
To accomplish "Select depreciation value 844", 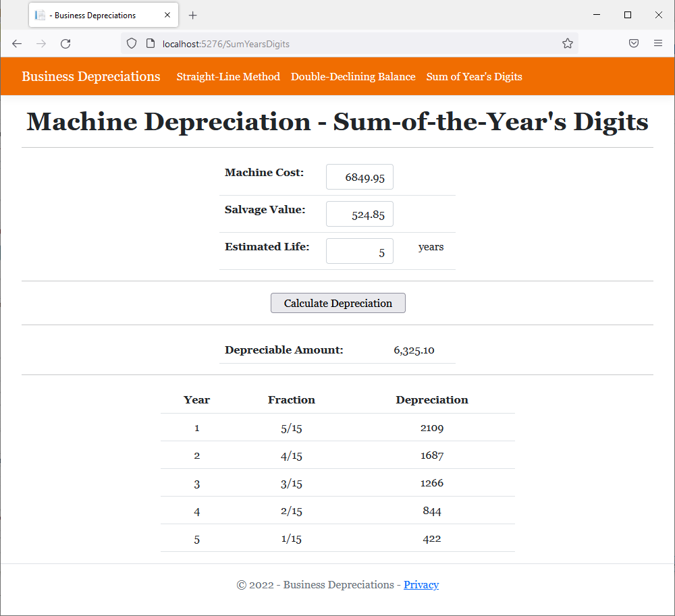I will pos(432,511).
